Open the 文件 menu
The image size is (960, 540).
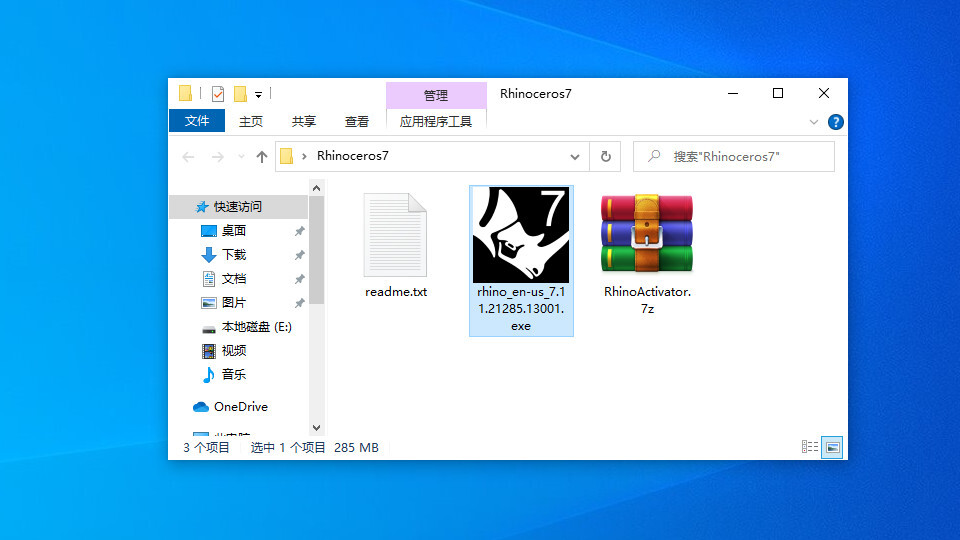coord(197,121)
